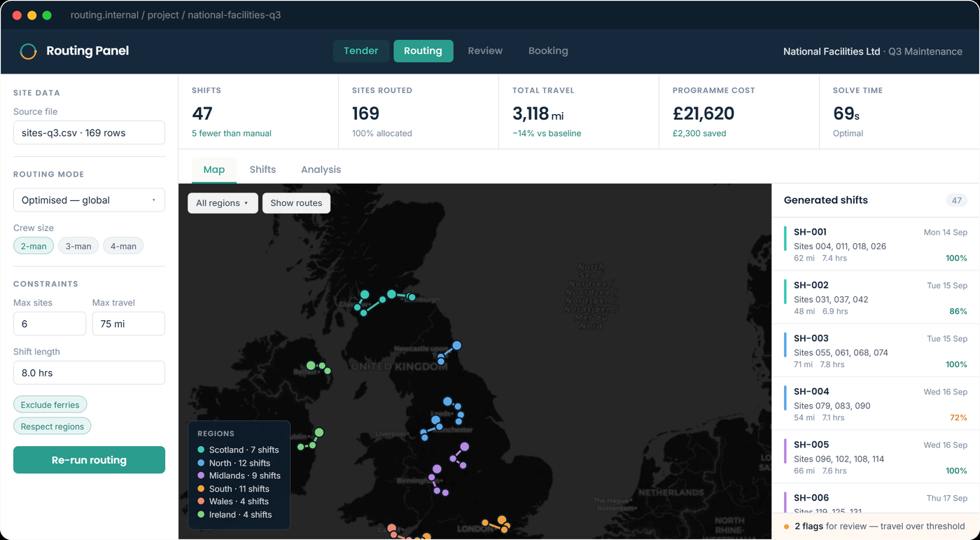Toggle the Respect regions constraint
The height and width of the screenshot is (540, 980).
point(52,427)
